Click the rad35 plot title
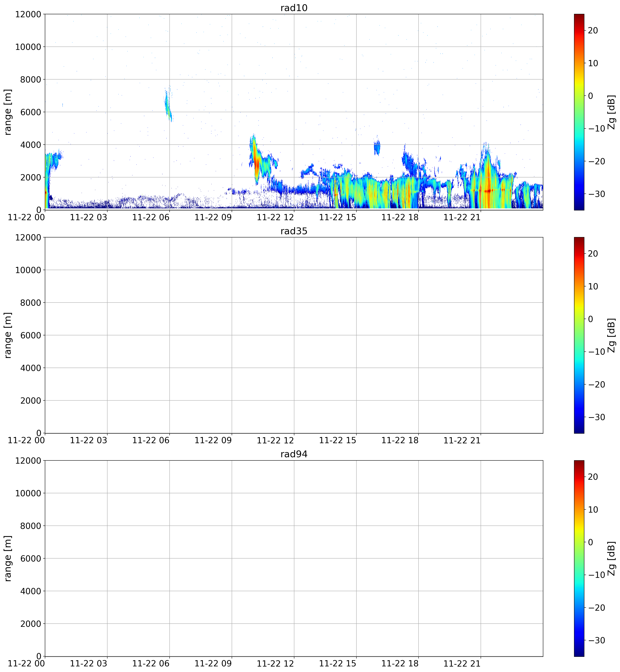Viewport: 620px width, 672px height. (294, 231)
